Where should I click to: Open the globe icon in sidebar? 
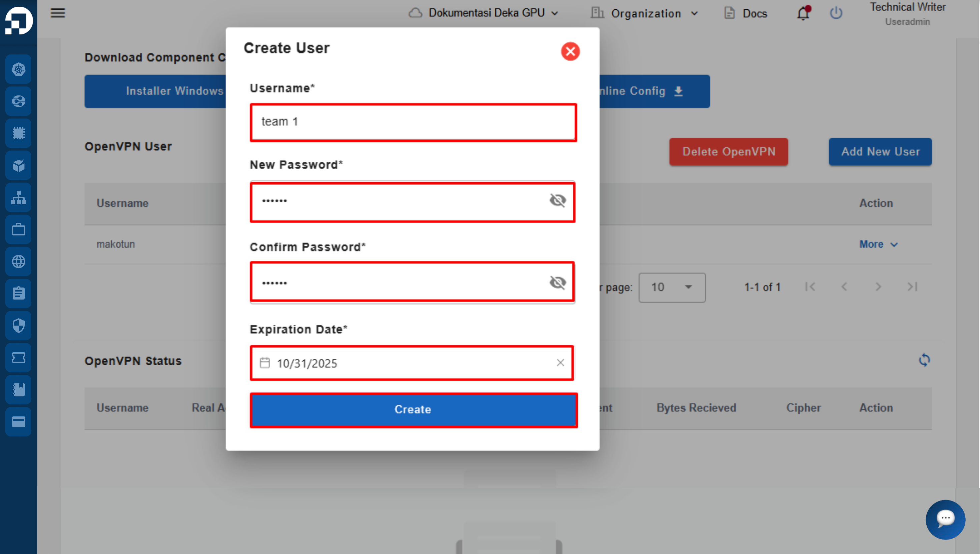tap(18, 261)
